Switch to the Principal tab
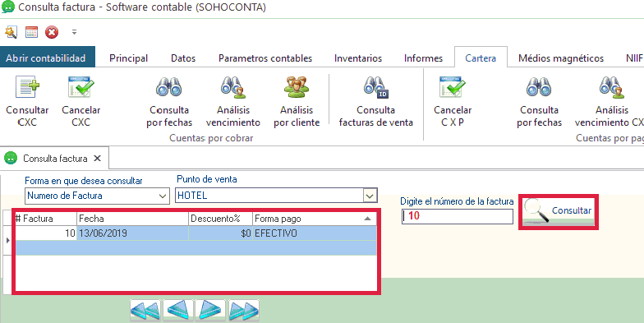 (128, 58)
